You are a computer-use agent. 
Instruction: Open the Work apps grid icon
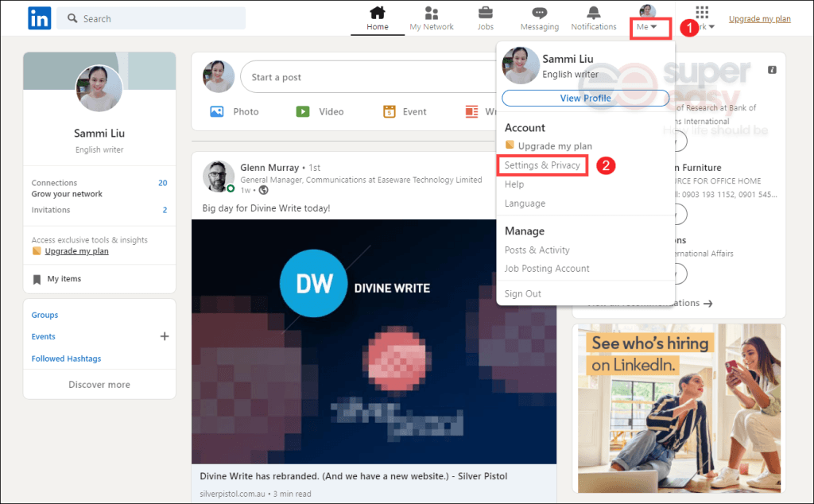[x=702, y=13]
